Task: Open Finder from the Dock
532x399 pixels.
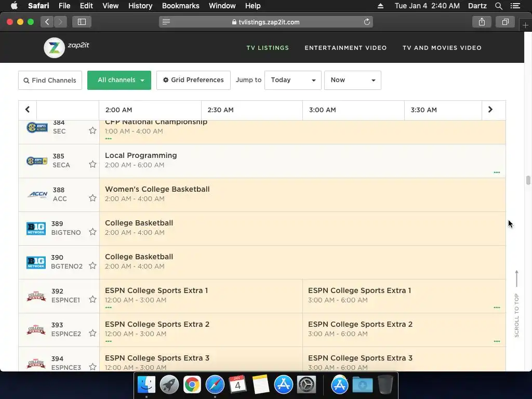Action: [x=146, y=385]
